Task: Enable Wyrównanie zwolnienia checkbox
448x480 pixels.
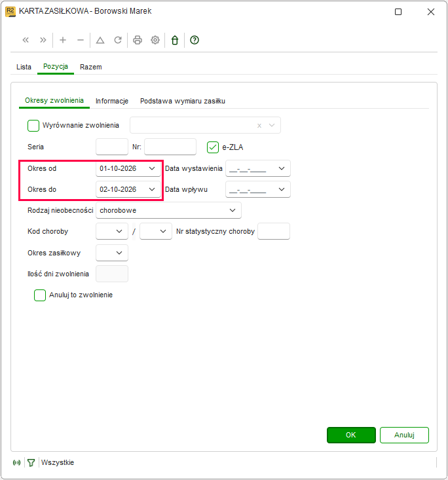Action: [33, 126]
